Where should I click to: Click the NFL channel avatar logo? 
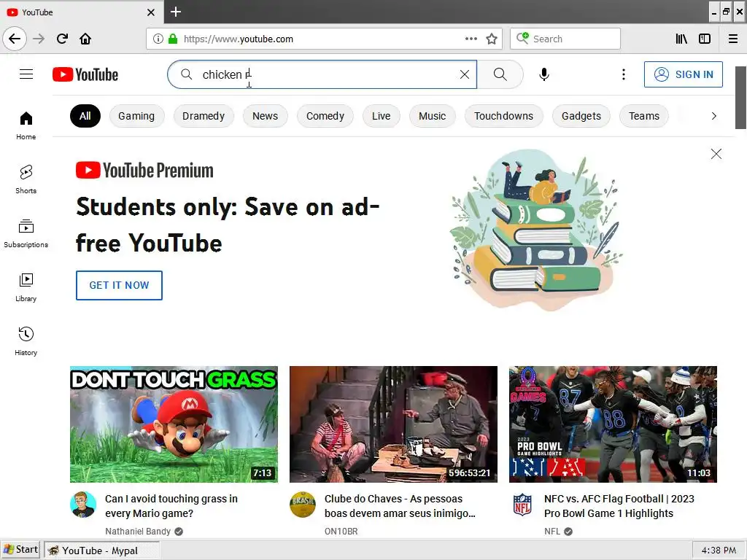pyautogui.click(x=522, y=505)
